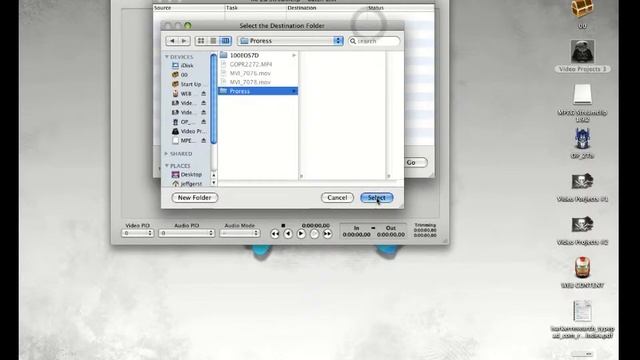This screenshot has height=360, width=640.
Task: Expand the 100EOS7D folder arrow
Action: (294, 55)
